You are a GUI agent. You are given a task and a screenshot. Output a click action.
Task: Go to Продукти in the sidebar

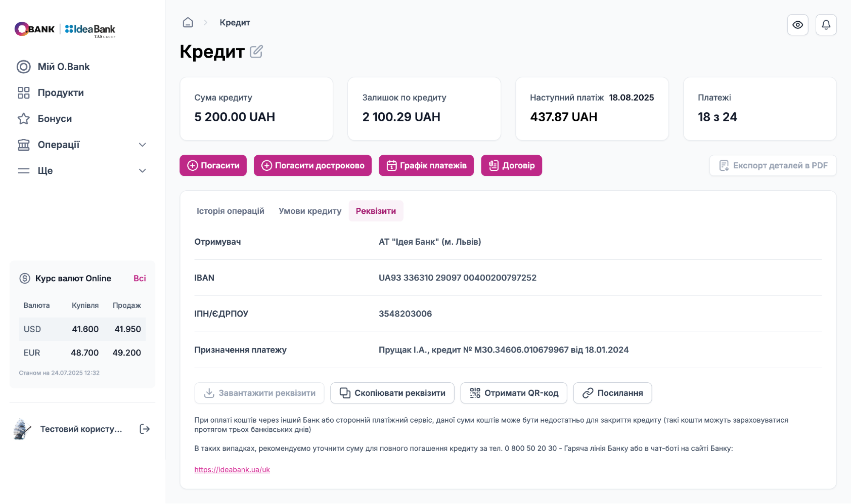point(60,93)
